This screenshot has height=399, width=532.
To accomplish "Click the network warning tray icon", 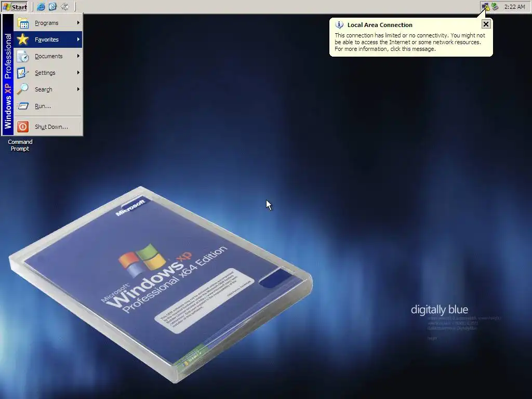I will [x=486, y=7].
